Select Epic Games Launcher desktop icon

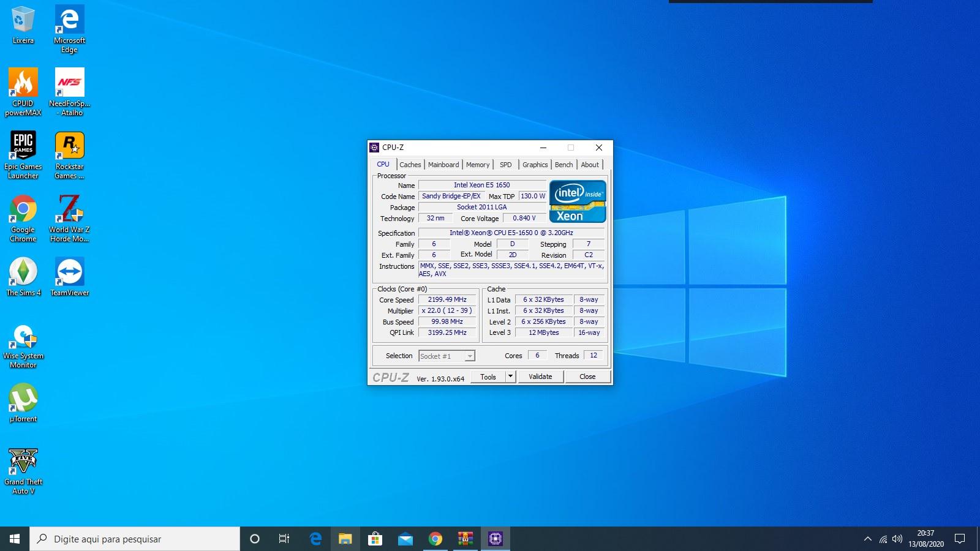23,155
